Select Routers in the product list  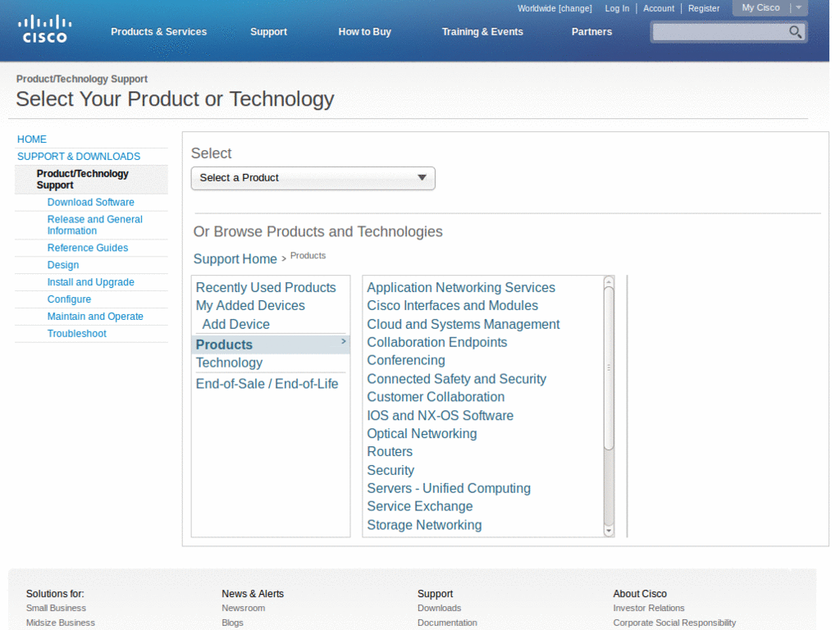[x=390, y=452]
